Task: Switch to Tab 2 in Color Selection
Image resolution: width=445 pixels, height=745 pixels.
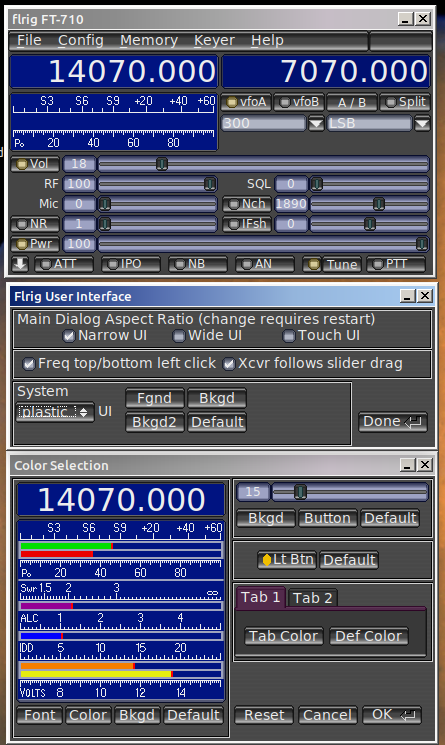Action: click(312, 598)
